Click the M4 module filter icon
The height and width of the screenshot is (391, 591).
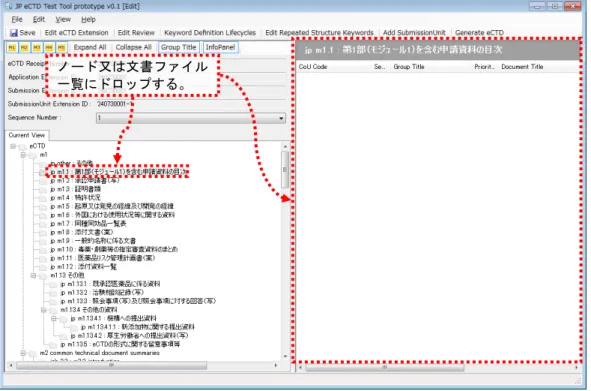coord(49,48)
